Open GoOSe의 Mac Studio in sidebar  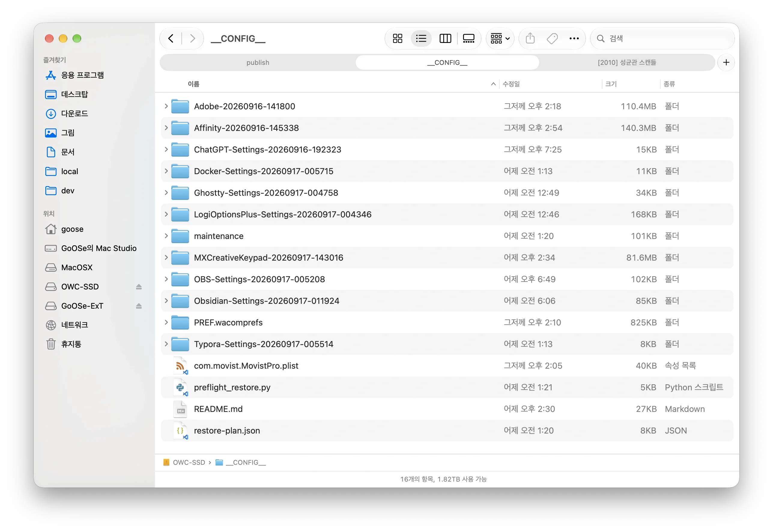pos(91,249)
